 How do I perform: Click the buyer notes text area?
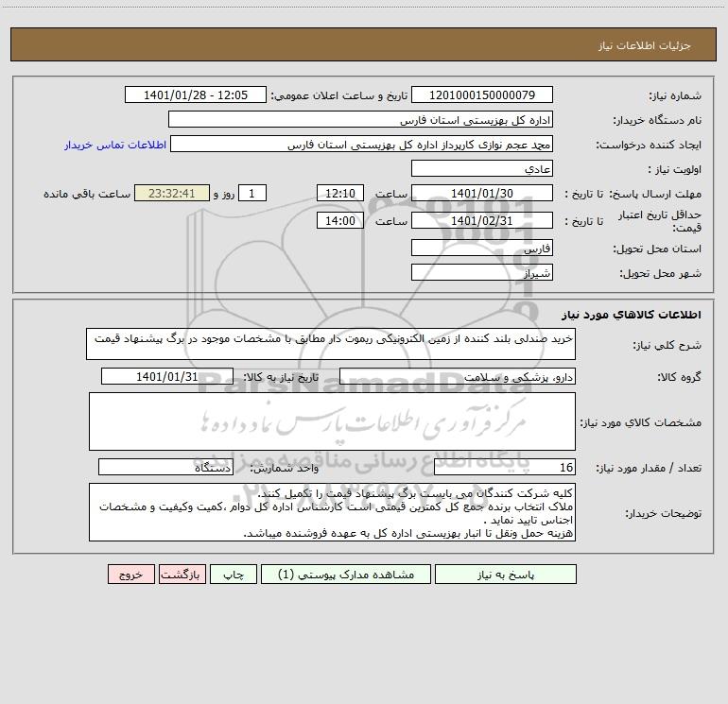pyautogui.click(x=332, y=512)
